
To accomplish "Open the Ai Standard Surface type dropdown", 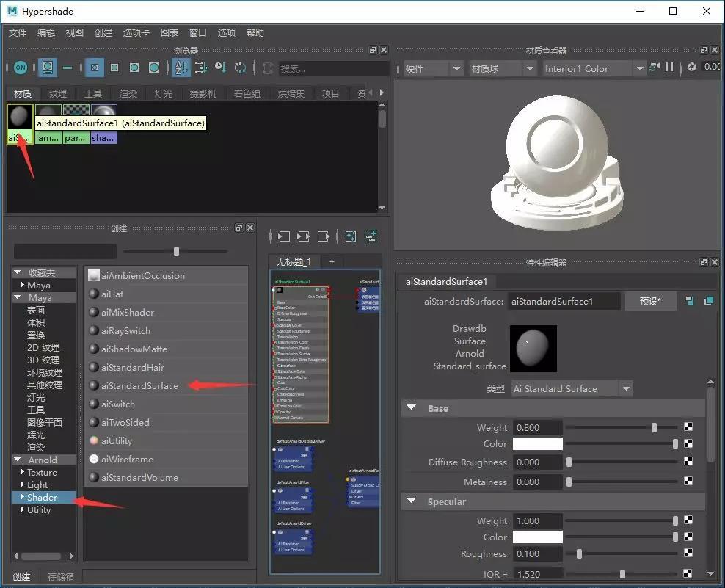I will coord(572,388).
